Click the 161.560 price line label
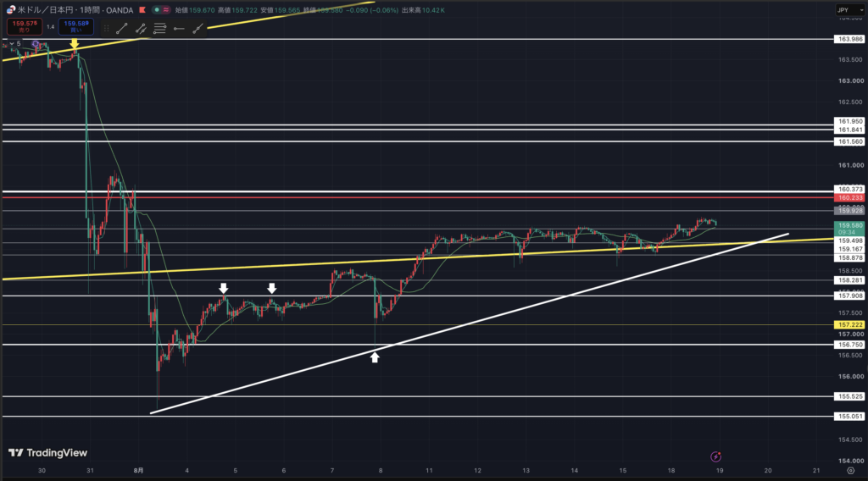This screenshot has width=868, height=481. pyautogui.click(x=849, y=141)
